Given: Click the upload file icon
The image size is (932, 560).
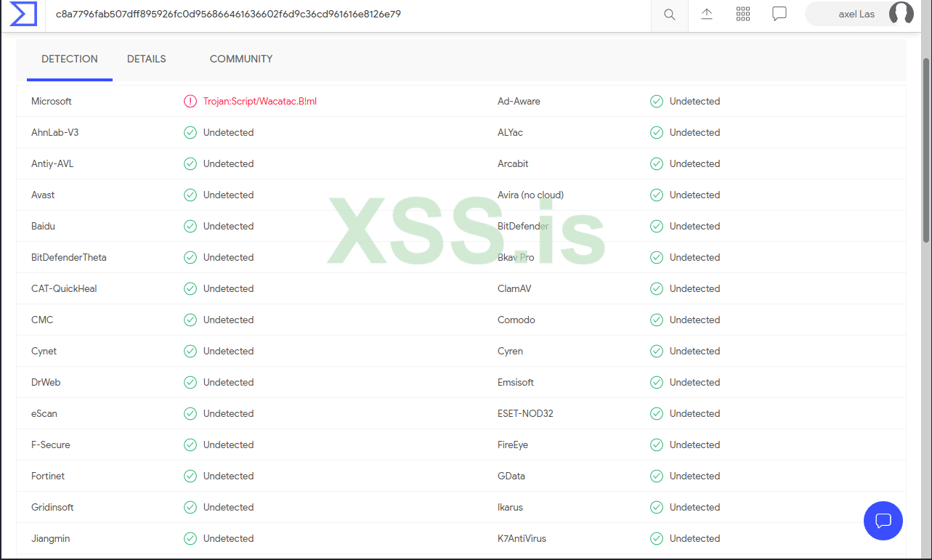Looking at the screenshot, I should pos(707,14).
